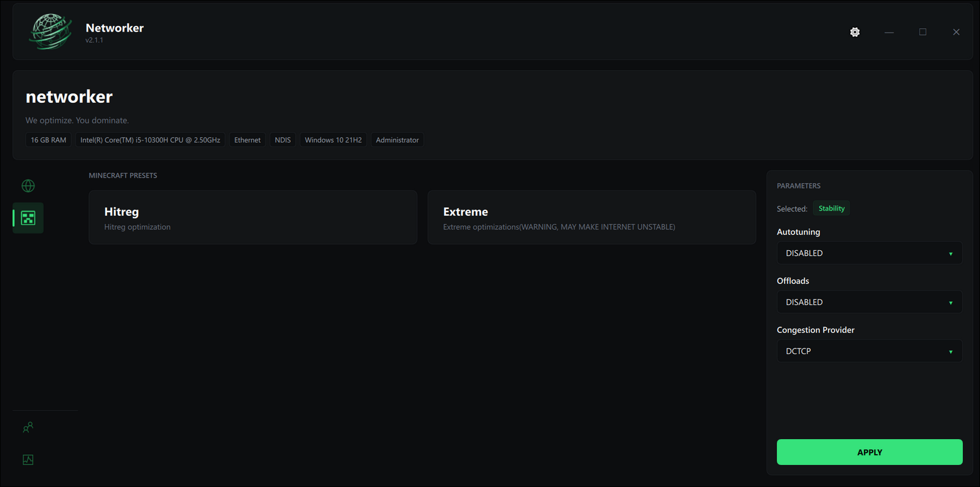Screen dimensions: 980x487
Task: Maximize the Networker window
Action: coord(923,32)
